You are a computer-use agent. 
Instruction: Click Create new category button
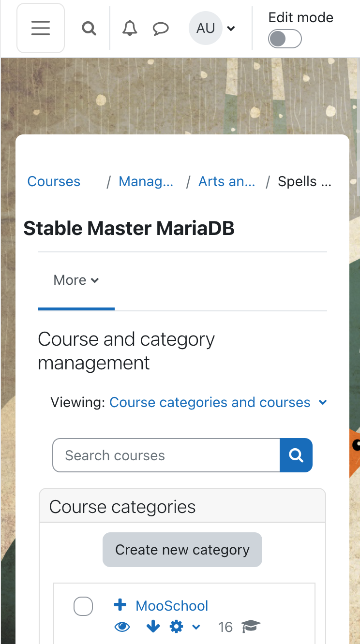[x=182, y=550]
